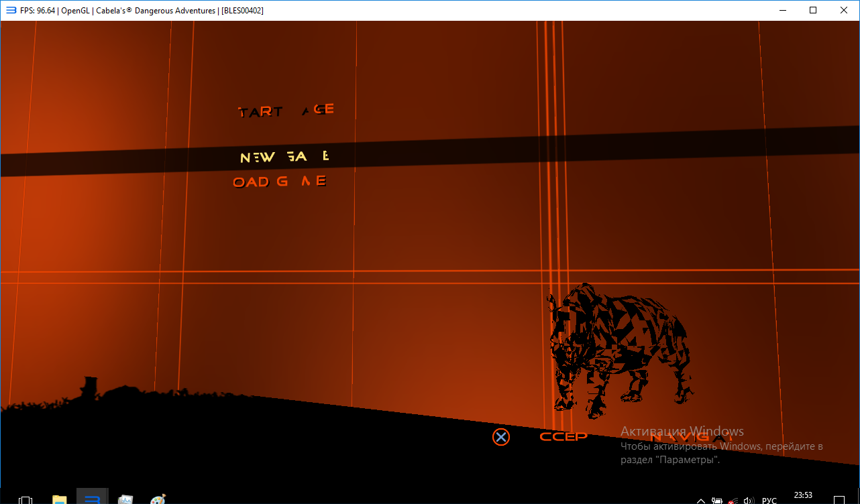Click the NAVIGATE prompt label
This screenshot has width=860, height=504.
pyautogui.click(x=691, y=438)
